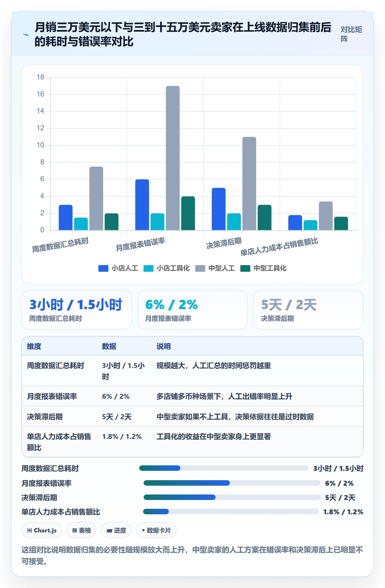The image size is (385, 588).
Task: Click the grey 中型人工 bar in 周度数据汇总耗时 group
Action: coord(96,198)
